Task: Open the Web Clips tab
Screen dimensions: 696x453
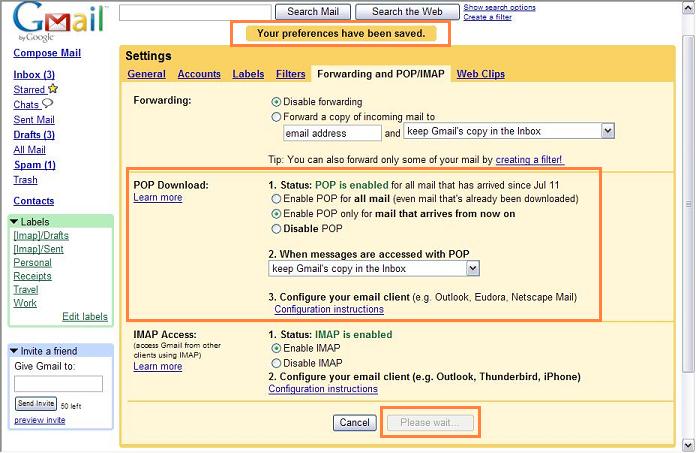Action: coord(481,74)
